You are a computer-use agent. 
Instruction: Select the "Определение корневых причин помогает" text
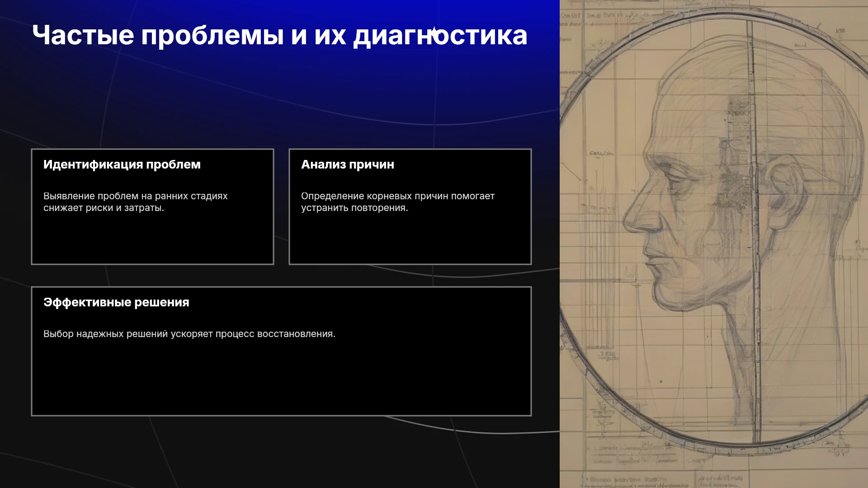coord(398,196)
